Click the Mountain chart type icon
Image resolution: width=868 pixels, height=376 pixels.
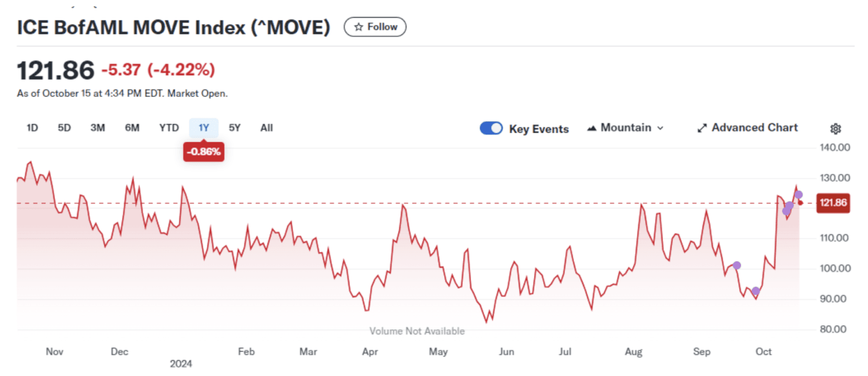(x=592, y=128)
